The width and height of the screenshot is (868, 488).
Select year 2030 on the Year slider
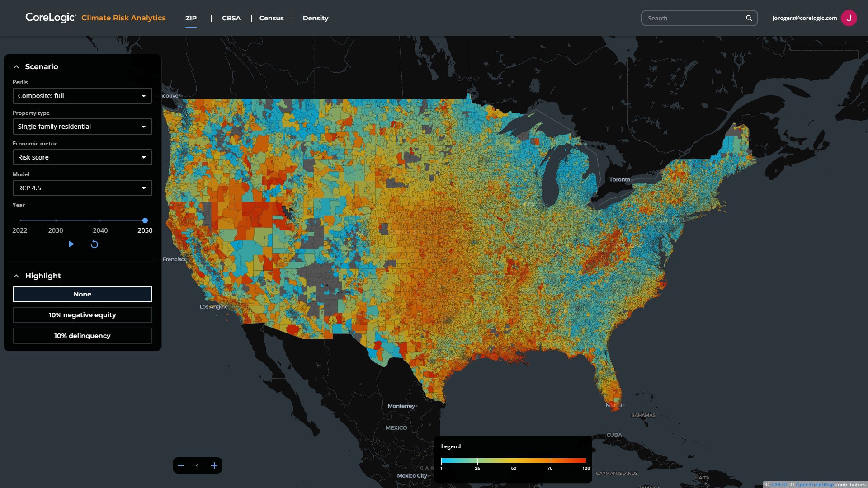(56, 221)
